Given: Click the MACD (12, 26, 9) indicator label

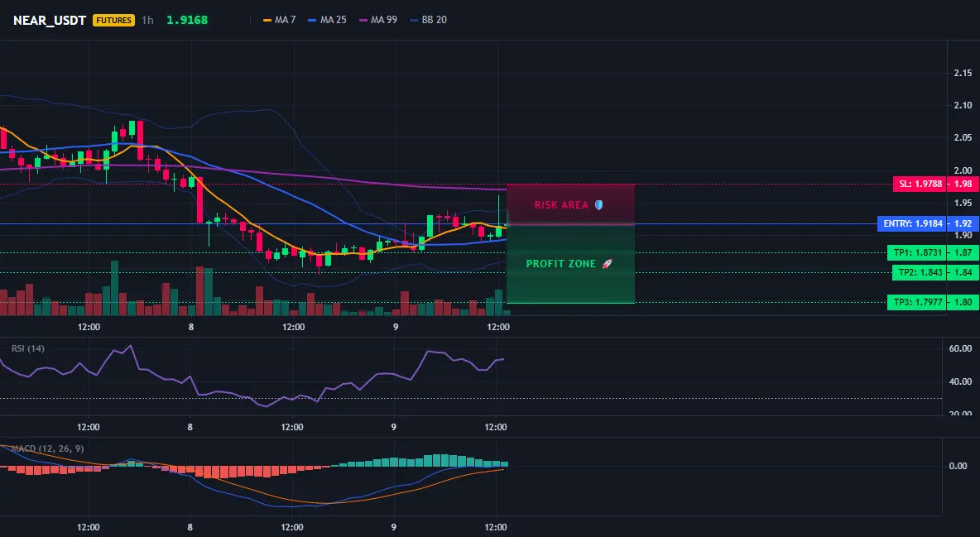Looking at the screenshot, I should coord(47,448).
